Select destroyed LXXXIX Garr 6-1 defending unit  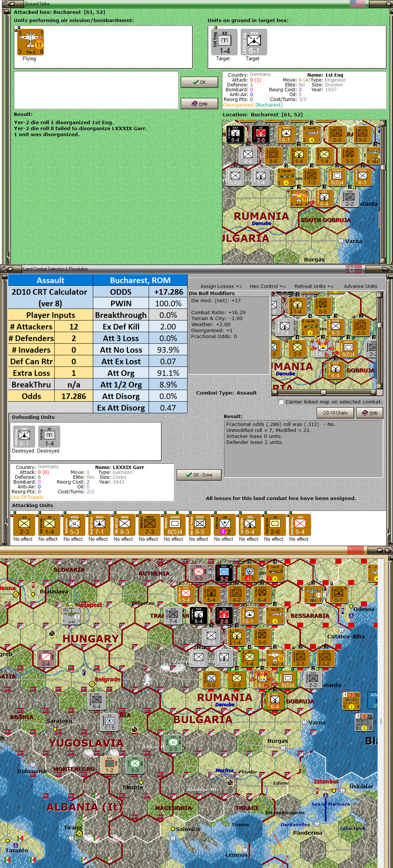tap(24, 436)
